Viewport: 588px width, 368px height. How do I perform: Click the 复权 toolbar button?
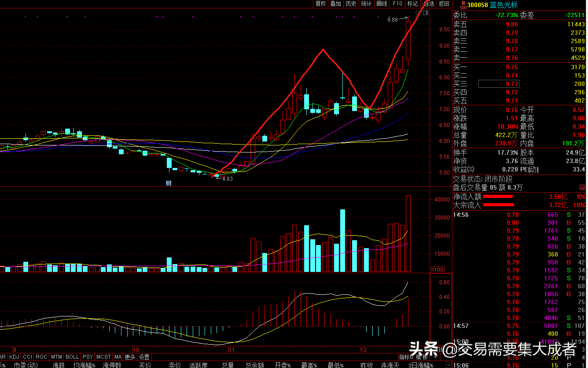(321, 4)
